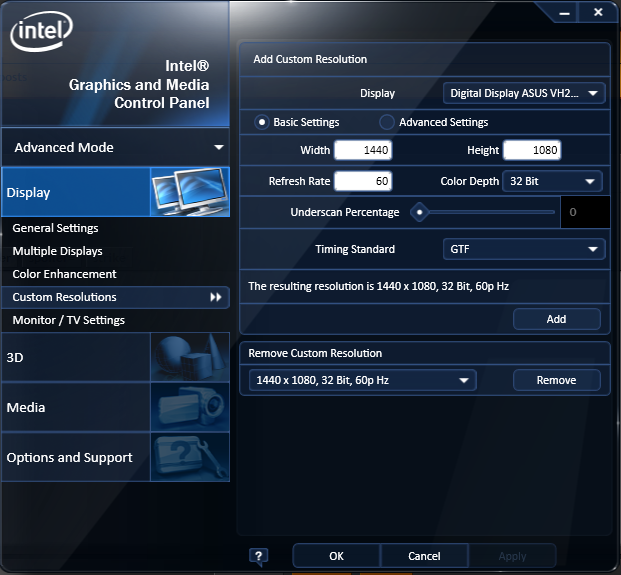Click the Width input field
This screenshot has height=575, width=621.
coord(363,150)
